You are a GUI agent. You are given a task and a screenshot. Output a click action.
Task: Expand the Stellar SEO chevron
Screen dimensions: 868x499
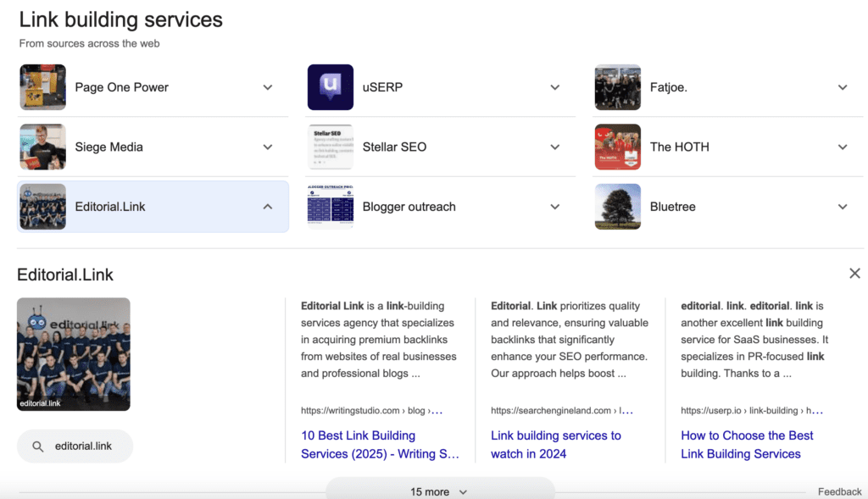[555, 147]
